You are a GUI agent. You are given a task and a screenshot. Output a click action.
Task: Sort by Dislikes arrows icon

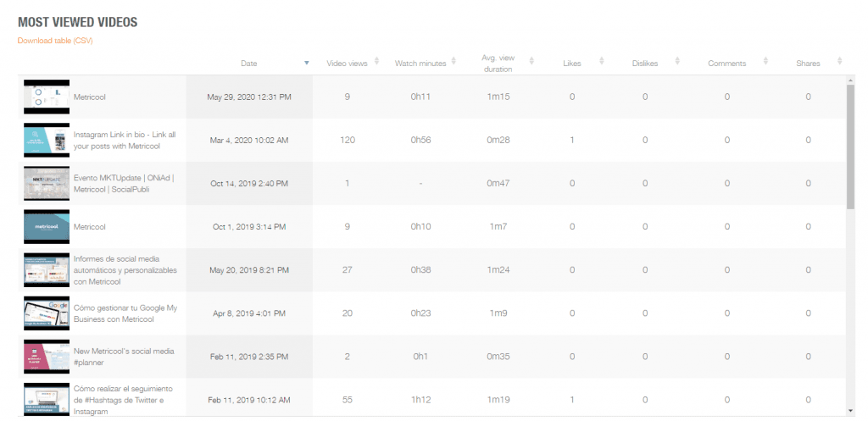[x=677, y=61]
